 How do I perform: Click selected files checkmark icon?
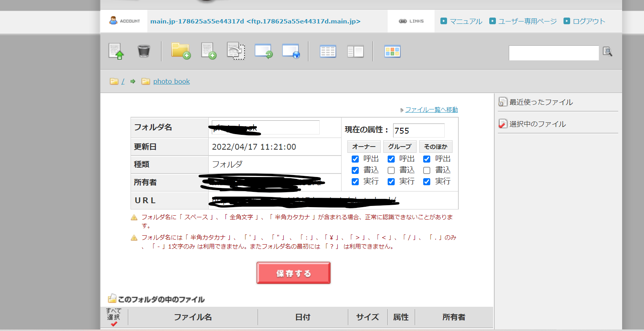coord(503,124)
